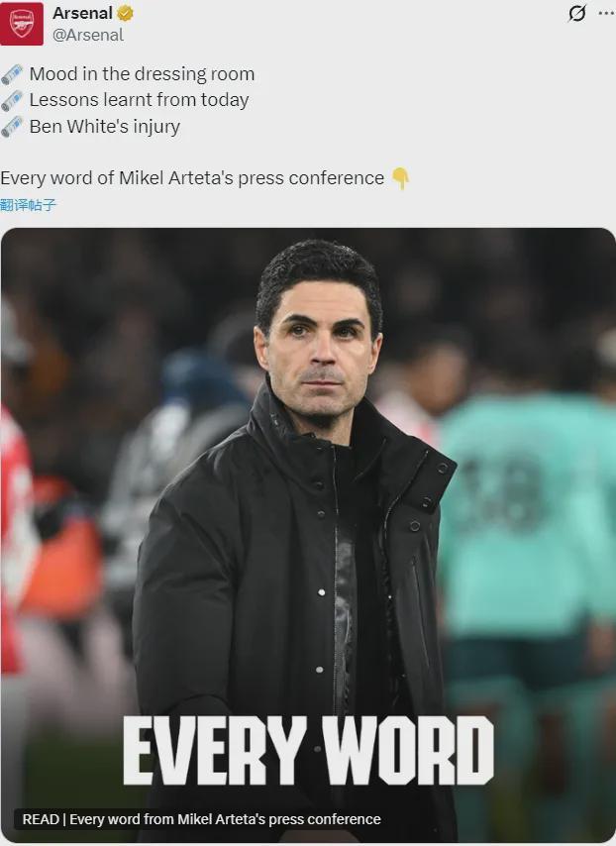Image resolution: width=616 pixels, height=846 pixels.
Task: Click the Every word of Mikel Arteta's sentence
Action: [192, 178]
